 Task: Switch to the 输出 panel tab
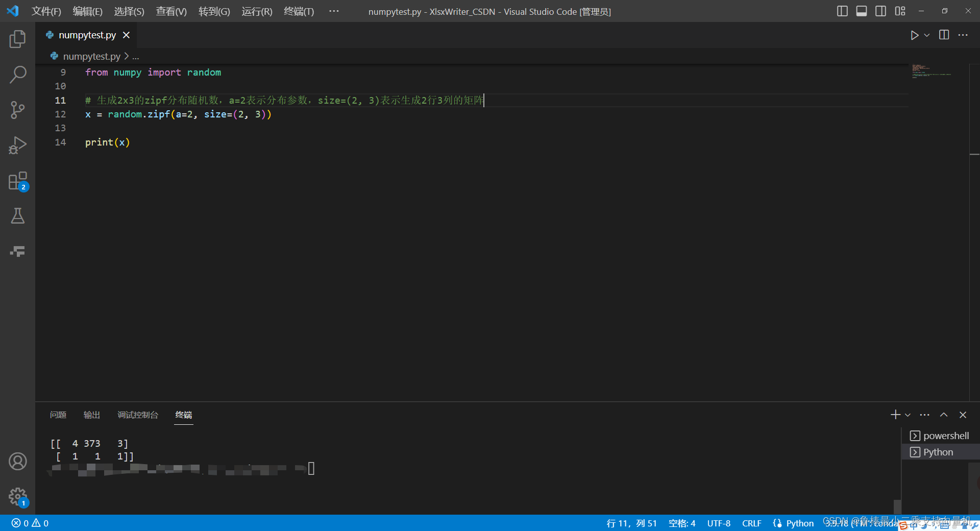pyautogui.click(x=92, y=415)
